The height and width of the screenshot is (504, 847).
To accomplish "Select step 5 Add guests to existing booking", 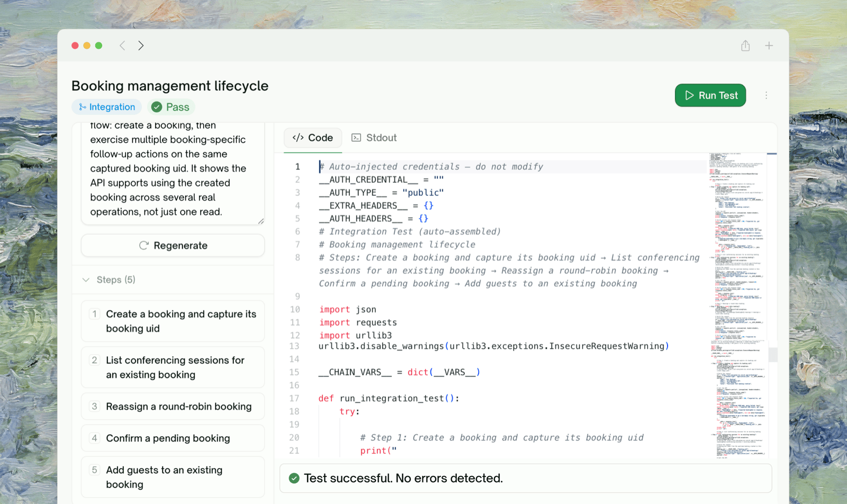I will [173, 477].
